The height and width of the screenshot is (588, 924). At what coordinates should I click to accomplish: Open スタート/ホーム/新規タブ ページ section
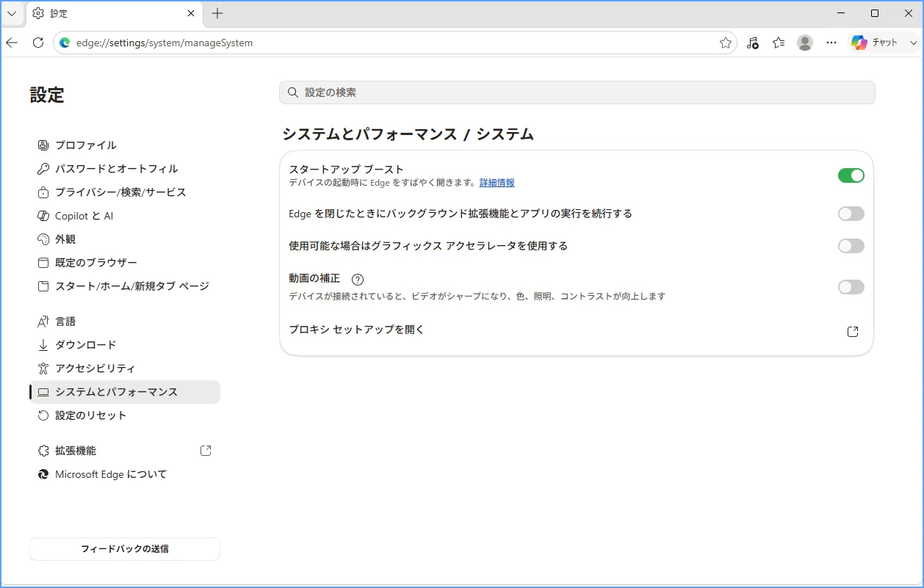(x=125, y=286)
